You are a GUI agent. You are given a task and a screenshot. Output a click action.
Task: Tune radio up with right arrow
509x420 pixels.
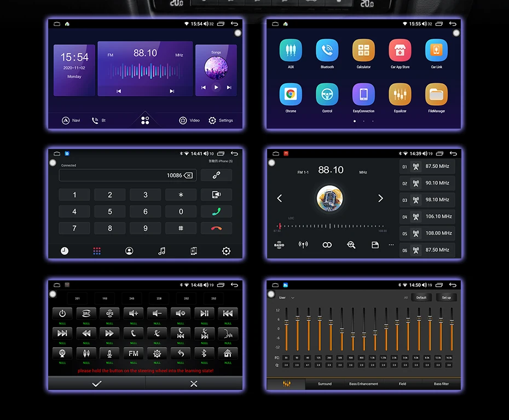(x=380, y=198)
